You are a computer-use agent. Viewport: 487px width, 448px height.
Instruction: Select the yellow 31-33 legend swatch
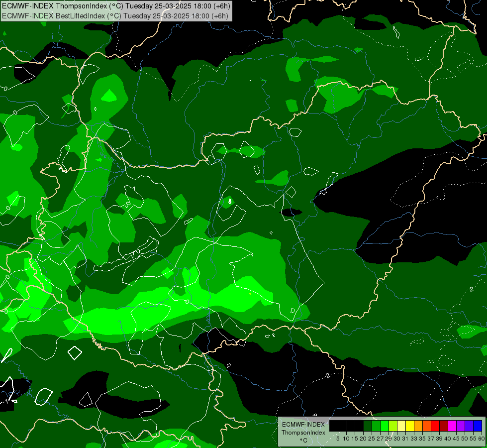[x=410, y=426]
